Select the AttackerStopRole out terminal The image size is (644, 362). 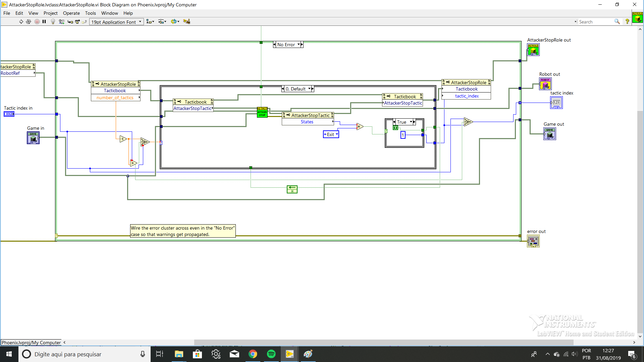click(x=533, y=50)
